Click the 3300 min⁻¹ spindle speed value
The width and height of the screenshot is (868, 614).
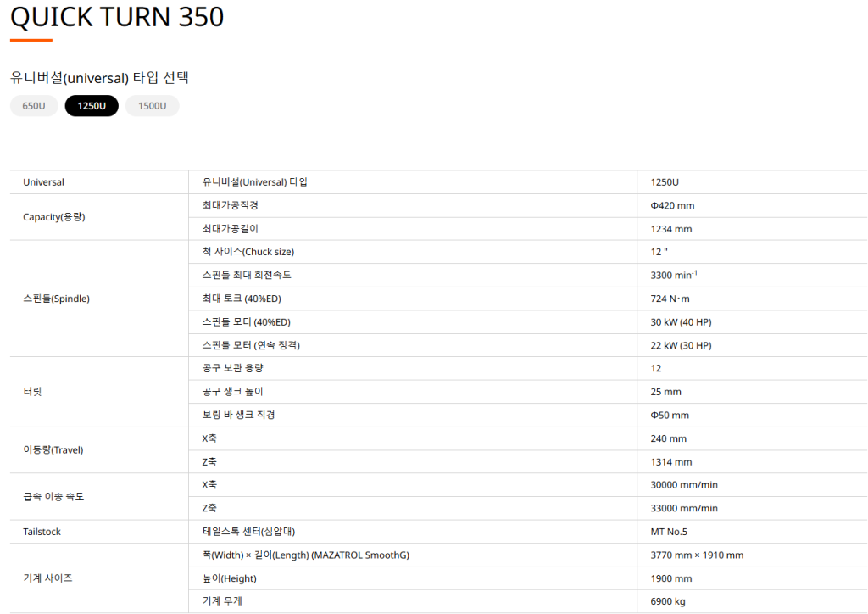pos(674,275)
